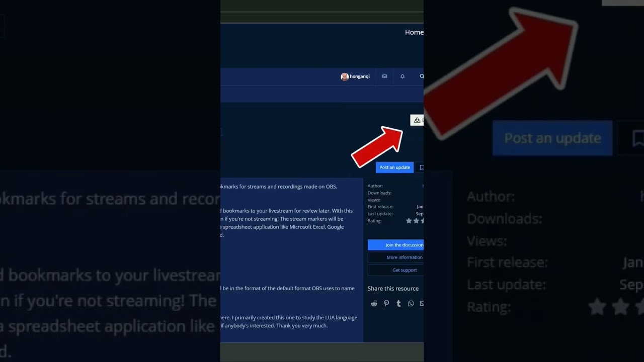Share the resource on Pinterest
The width and height of the screenshot is (644, 362).
coord(386,304)
